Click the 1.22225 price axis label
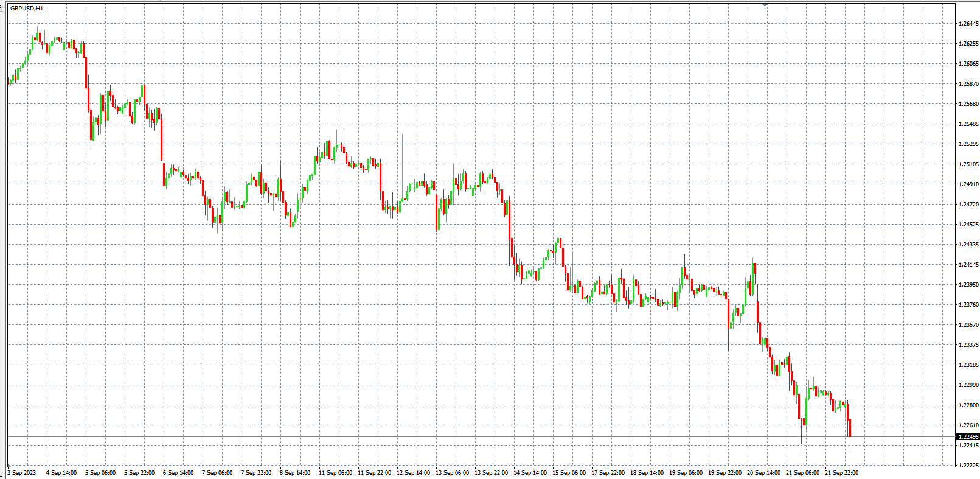Screen dimensions: 980x479 968,466
